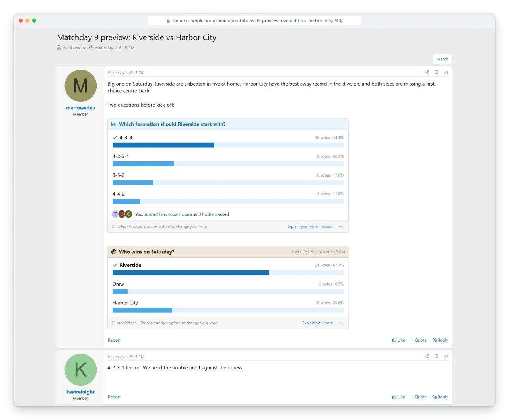Like marlowedev's post
The image size is (509, 420).
click(398, 340)
